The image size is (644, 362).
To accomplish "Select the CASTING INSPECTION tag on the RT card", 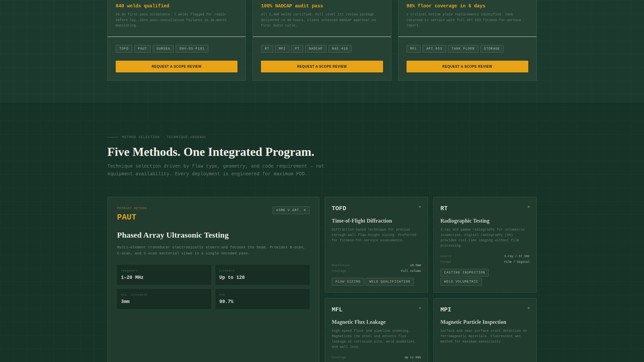I will tap(464, 273).
